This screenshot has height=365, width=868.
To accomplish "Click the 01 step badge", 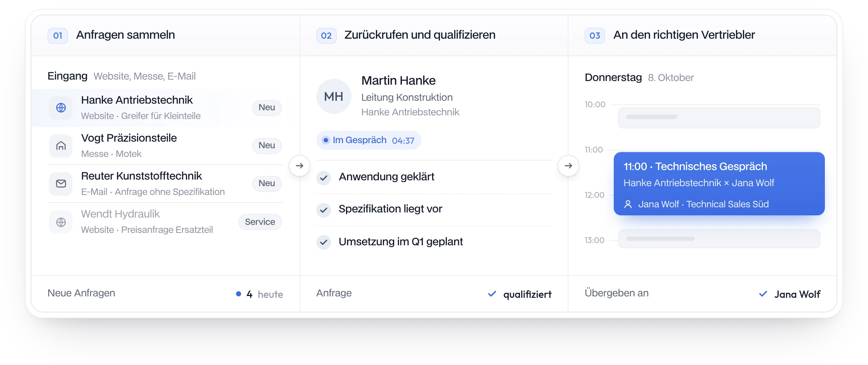I will [x=58, y=35].
